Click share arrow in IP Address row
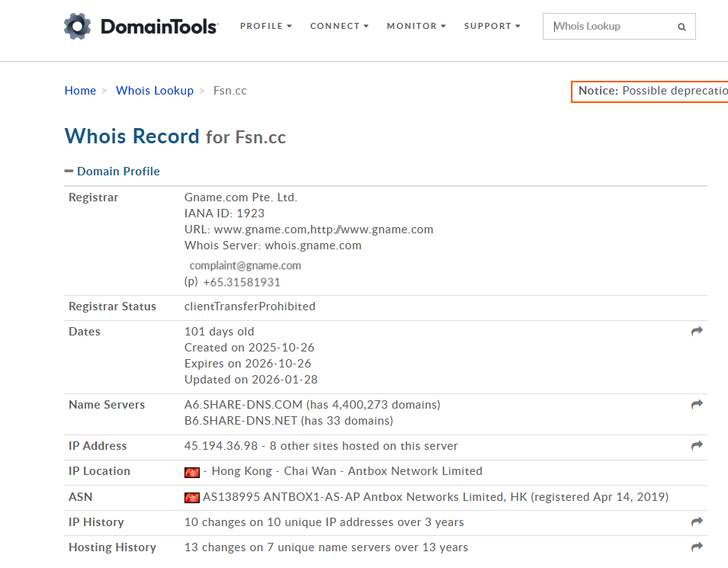 (697, 446)
